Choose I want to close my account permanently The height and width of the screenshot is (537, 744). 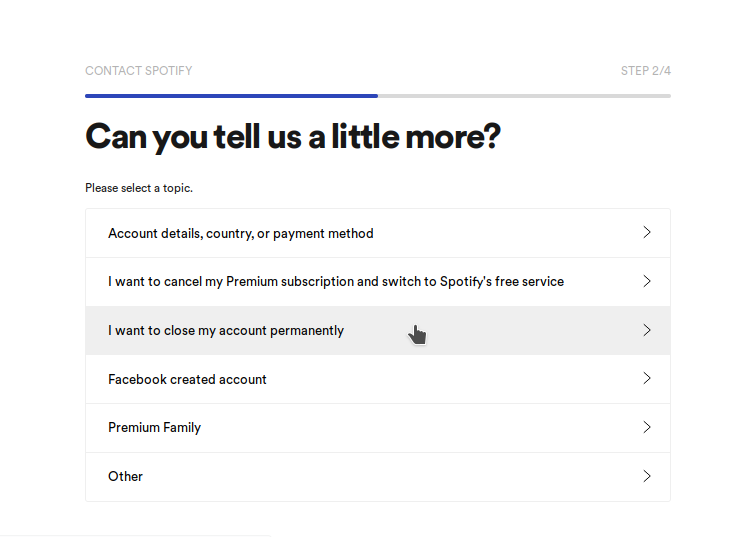tap(378, 330)
